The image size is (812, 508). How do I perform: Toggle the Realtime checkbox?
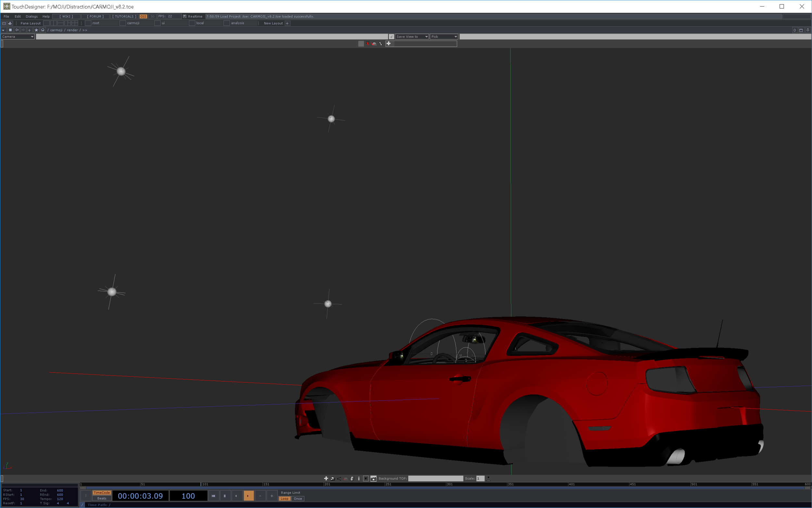coord(184,16)
